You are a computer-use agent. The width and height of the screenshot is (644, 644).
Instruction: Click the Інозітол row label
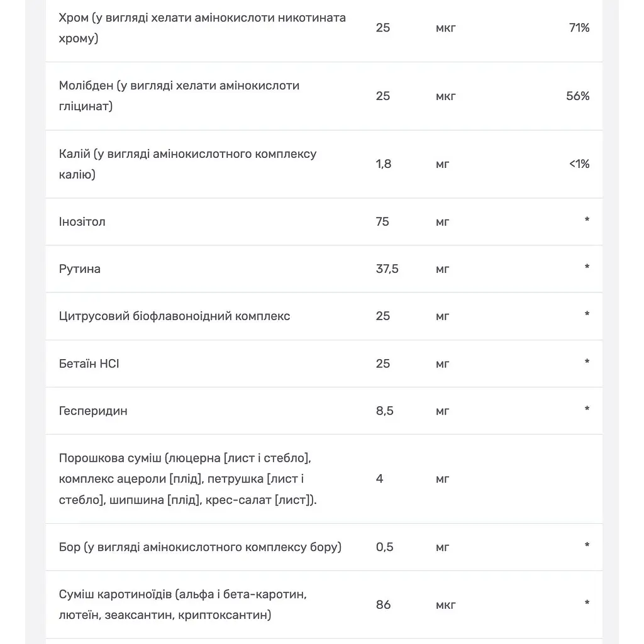82,222
